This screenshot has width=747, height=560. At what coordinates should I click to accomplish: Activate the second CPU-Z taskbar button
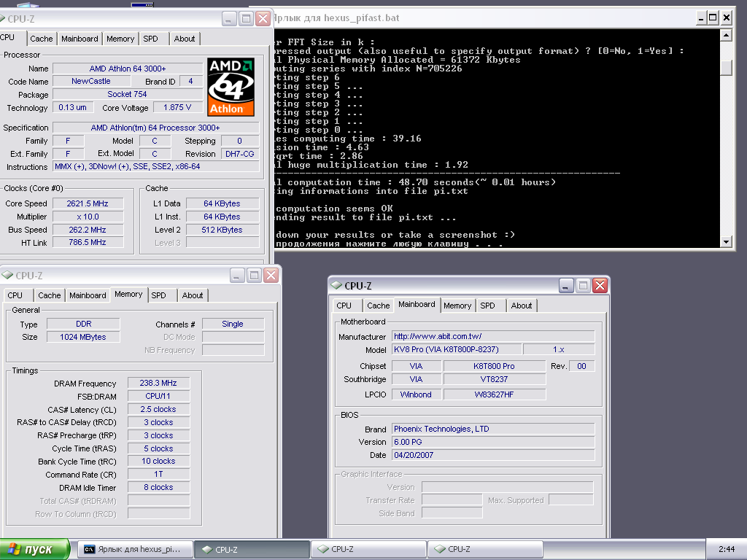point(368,549)
